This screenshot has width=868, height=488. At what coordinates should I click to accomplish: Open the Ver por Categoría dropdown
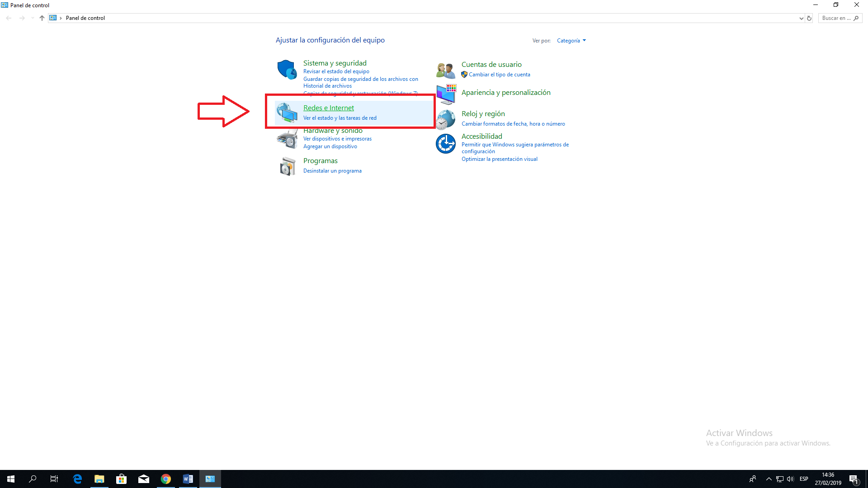(x=571, y=41)
